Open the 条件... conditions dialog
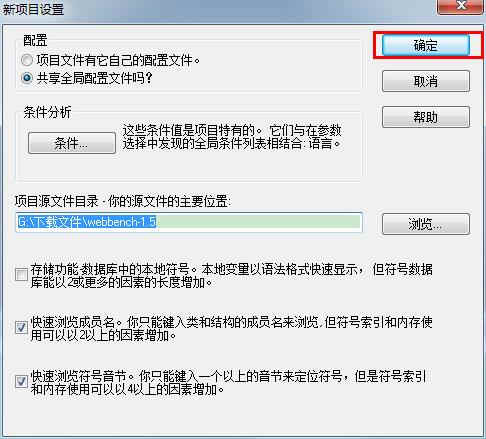 tap(72, 143)
